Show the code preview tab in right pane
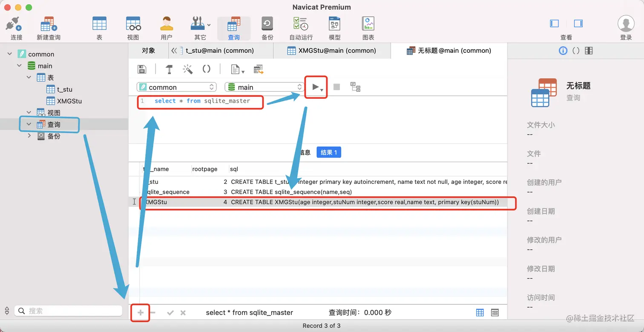Image resolution: width=644 pixels, height=332 pixels. (x=576, y=51)
